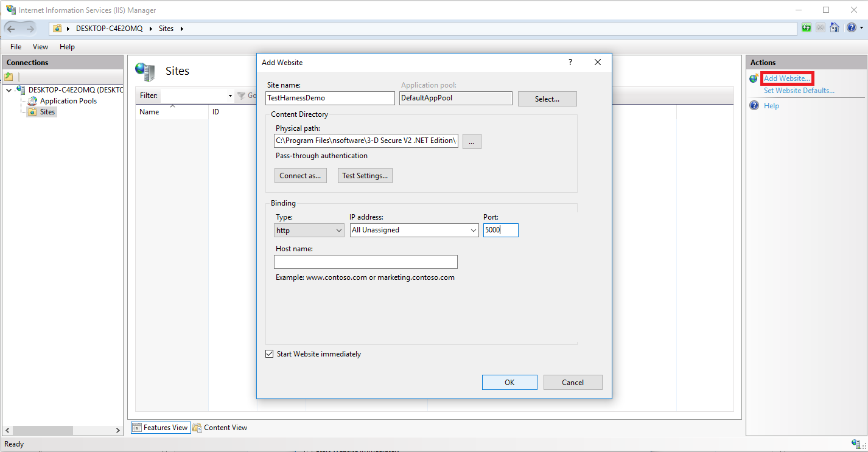Open the Set Website Defaults... link

(x=799, y=91)
